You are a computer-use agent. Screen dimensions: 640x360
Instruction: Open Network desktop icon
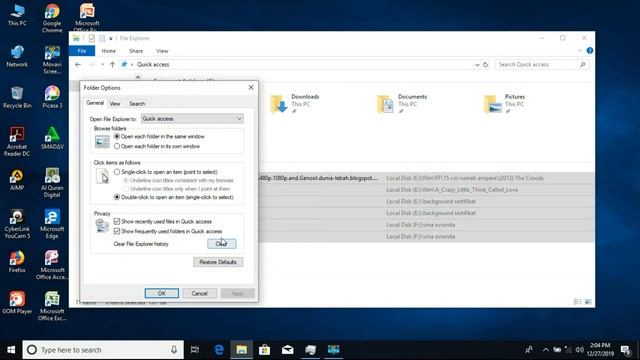click(17, 56)
